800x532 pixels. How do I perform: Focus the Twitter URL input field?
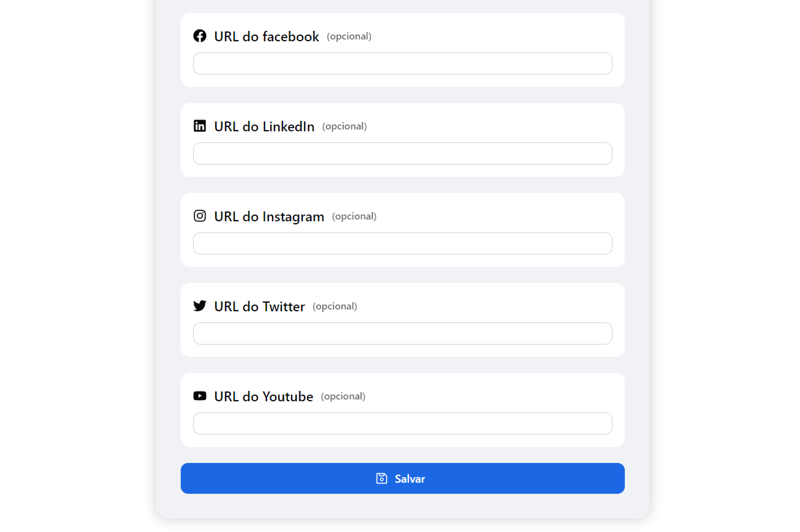402,334
